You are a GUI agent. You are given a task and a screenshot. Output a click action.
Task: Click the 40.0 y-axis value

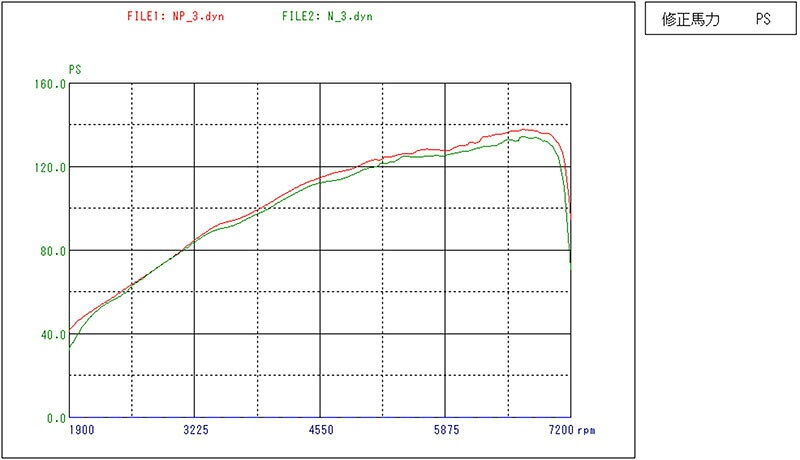tap(52, 335)
